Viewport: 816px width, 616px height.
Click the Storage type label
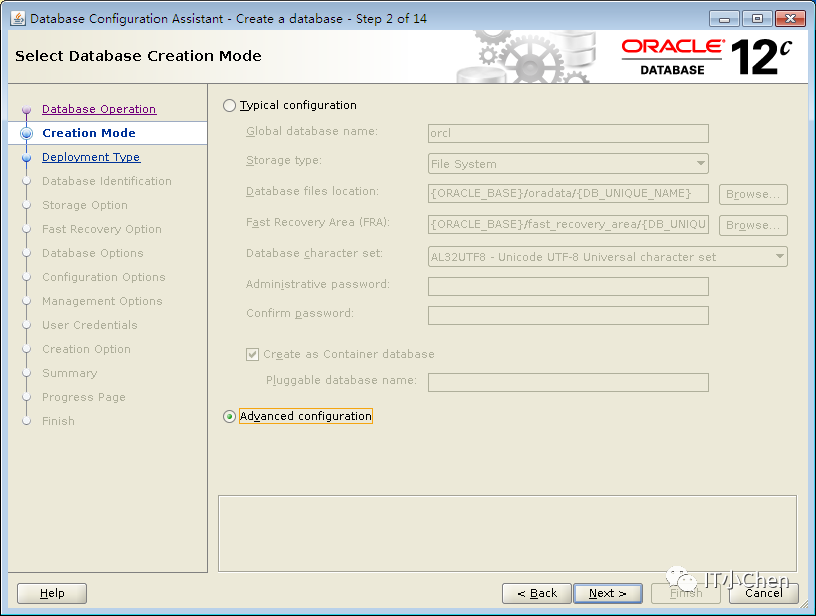coord(284,160)
